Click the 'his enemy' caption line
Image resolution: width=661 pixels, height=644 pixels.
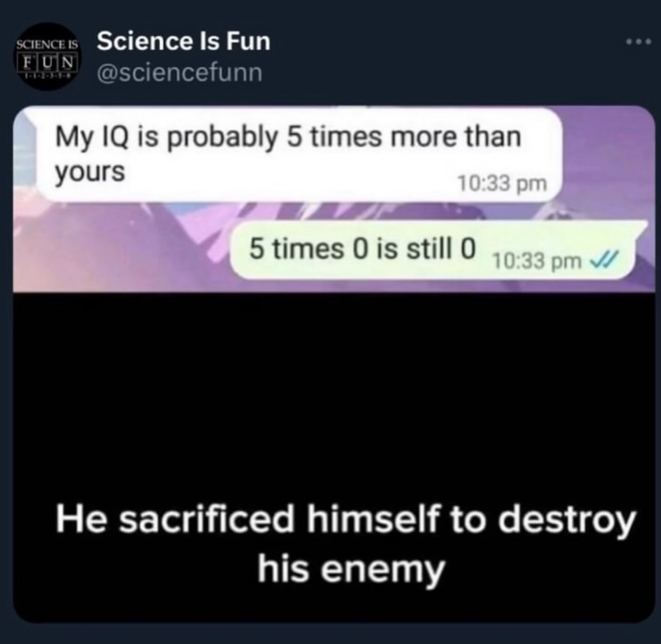[x=350, y=569]
